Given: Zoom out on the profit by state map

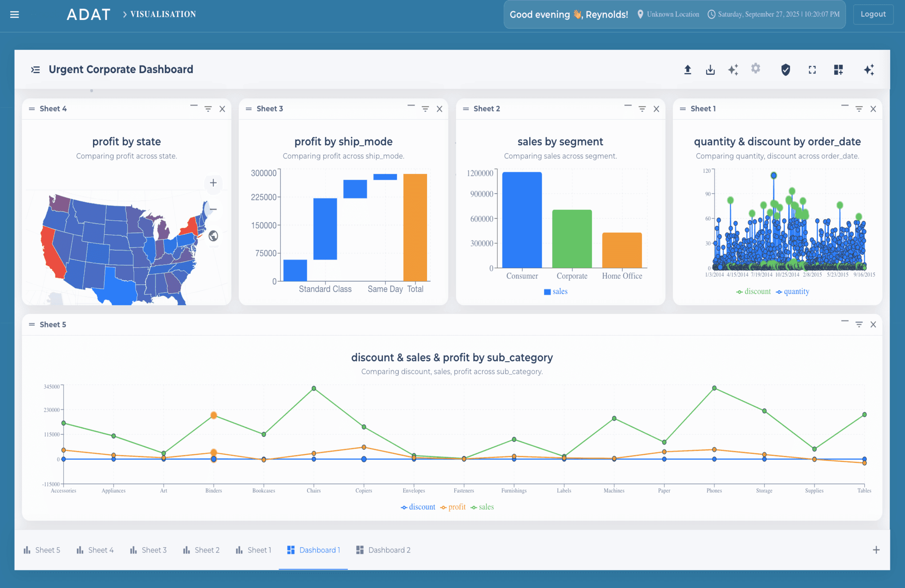Looking at the screenshot, I should click(x=213, y=209).
